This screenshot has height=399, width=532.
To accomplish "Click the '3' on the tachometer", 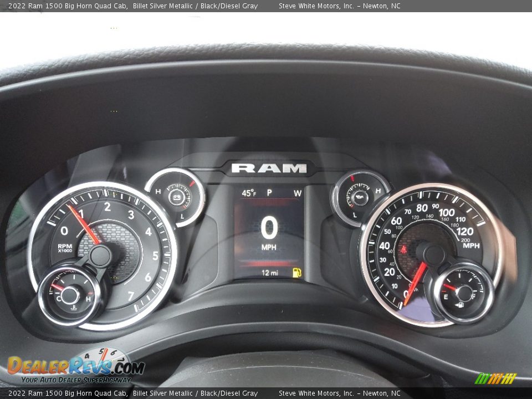I will point(131,215).
